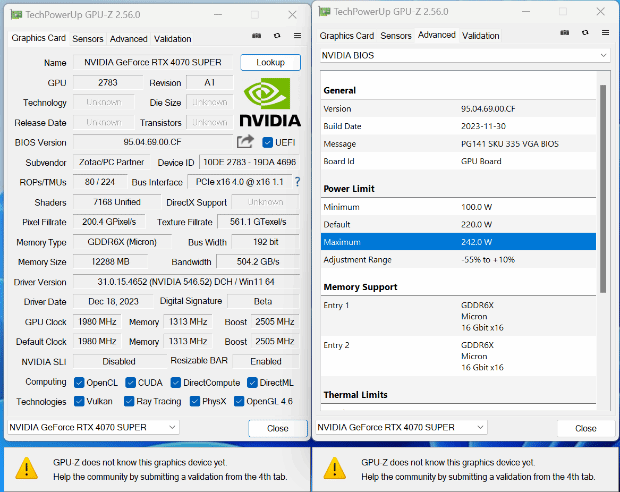Click the vertical scrollbar in Advanced panel
Viewport: 620px width, 492px height.
click(602, 190)
